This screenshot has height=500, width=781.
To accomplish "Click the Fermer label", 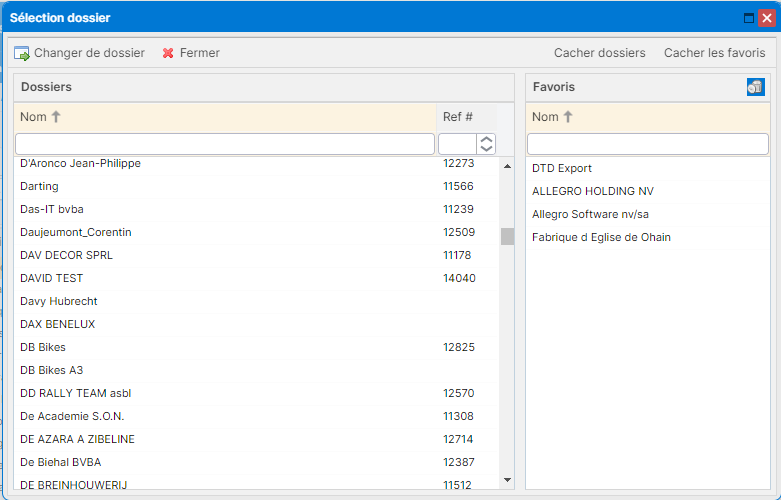I will 200,53.
